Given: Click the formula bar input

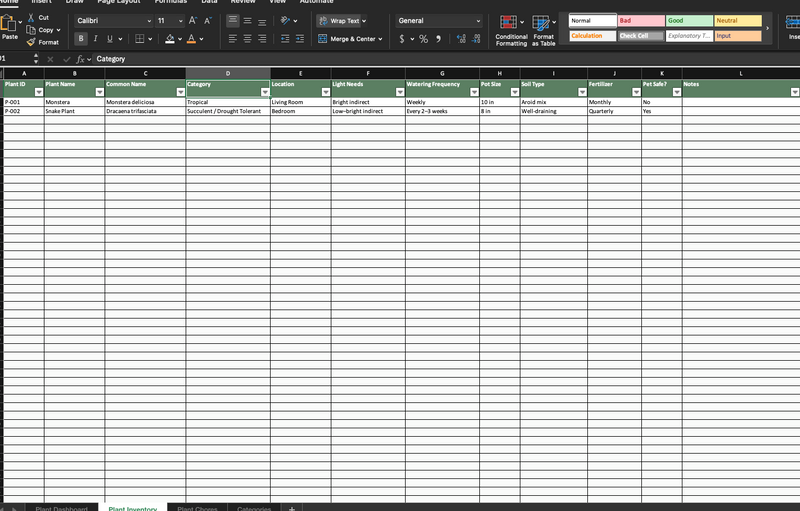Looking at the screenshot, I should 444,59.
